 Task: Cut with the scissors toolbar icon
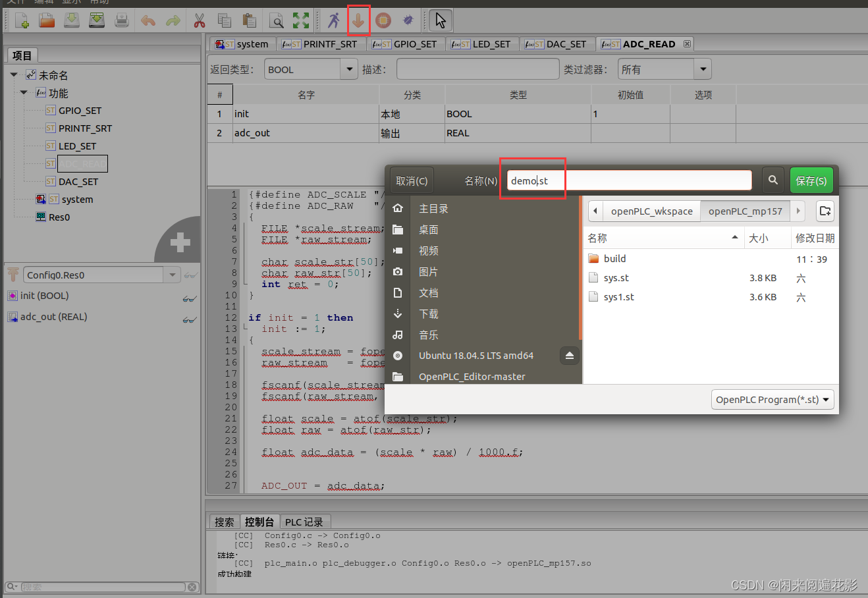pos(200,20)
